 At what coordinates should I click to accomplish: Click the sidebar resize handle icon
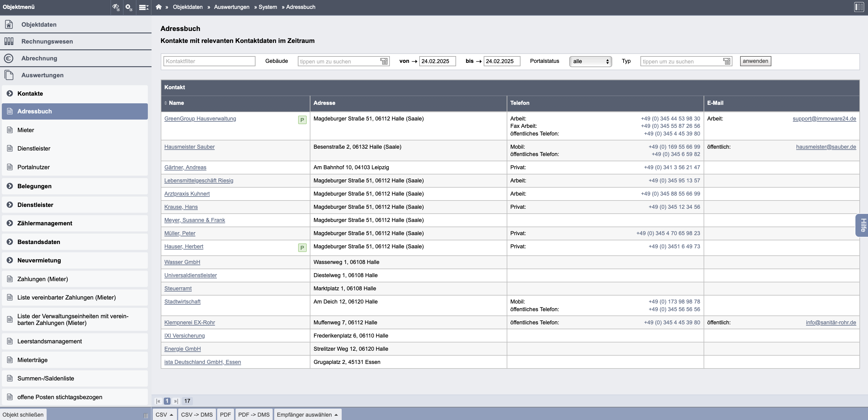coord(146,415)
